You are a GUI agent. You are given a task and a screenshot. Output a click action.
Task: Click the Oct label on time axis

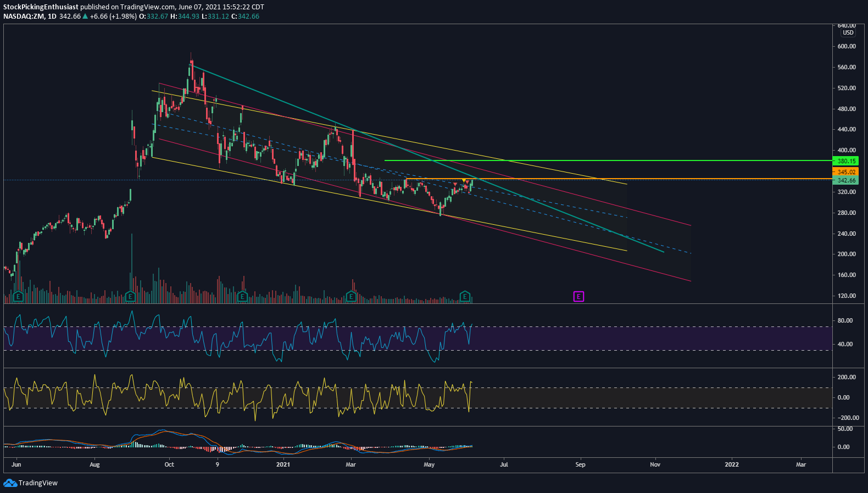(169, 464)
